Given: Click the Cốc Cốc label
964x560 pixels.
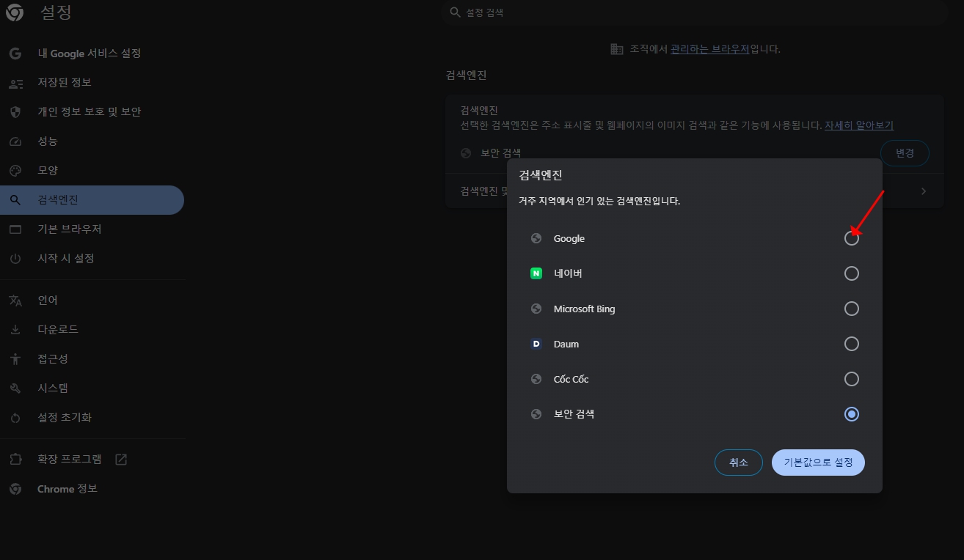Looking at the screenshot, I should 571,379.
